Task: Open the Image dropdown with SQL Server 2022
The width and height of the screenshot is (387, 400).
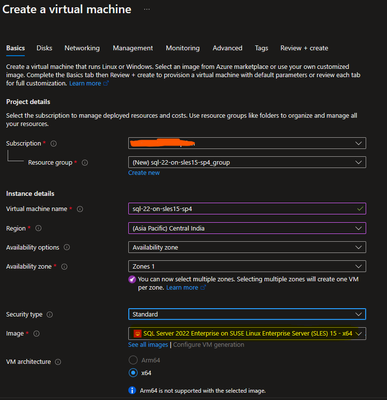Action: 247,333
